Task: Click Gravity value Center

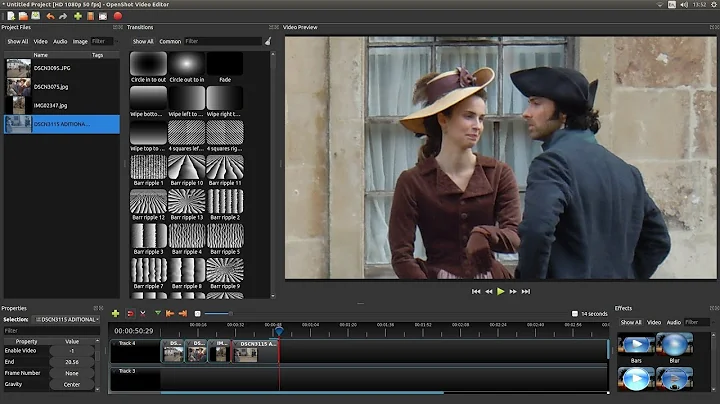Action: point(72,384)
